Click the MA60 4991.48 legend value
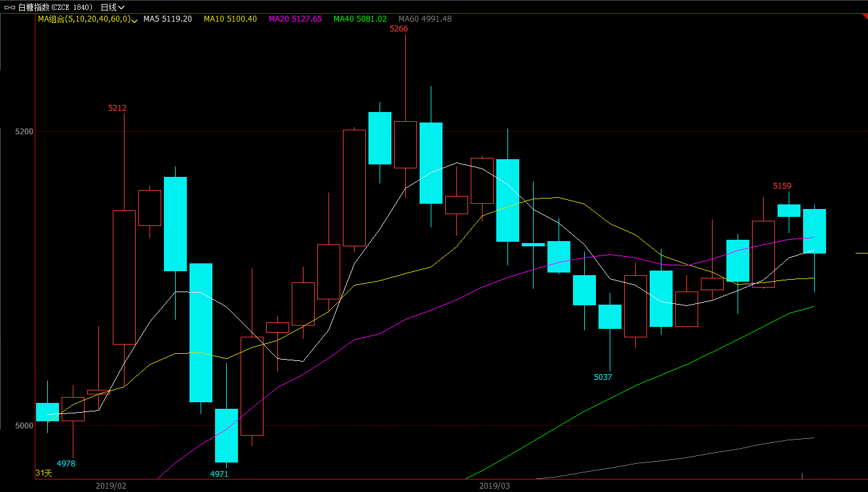Viewport: 868px width, 492px height. [x=425, y=19]
